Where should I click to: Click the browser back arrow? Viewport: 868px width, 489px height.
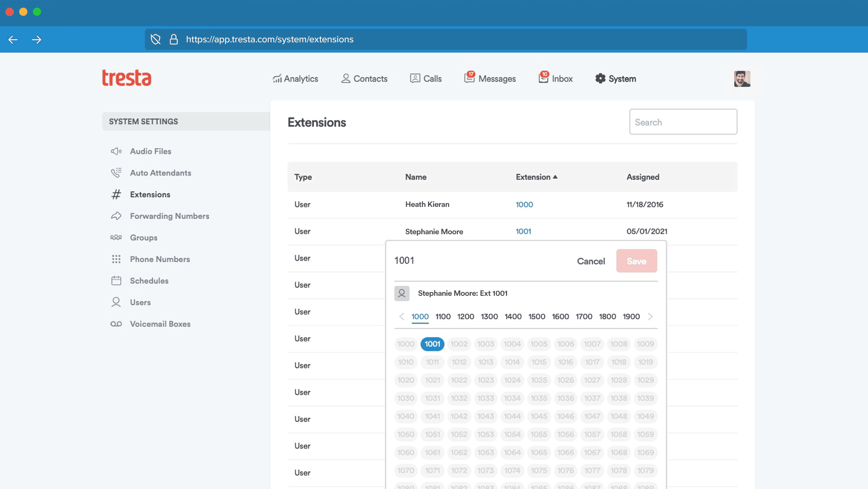coord(13,40)
